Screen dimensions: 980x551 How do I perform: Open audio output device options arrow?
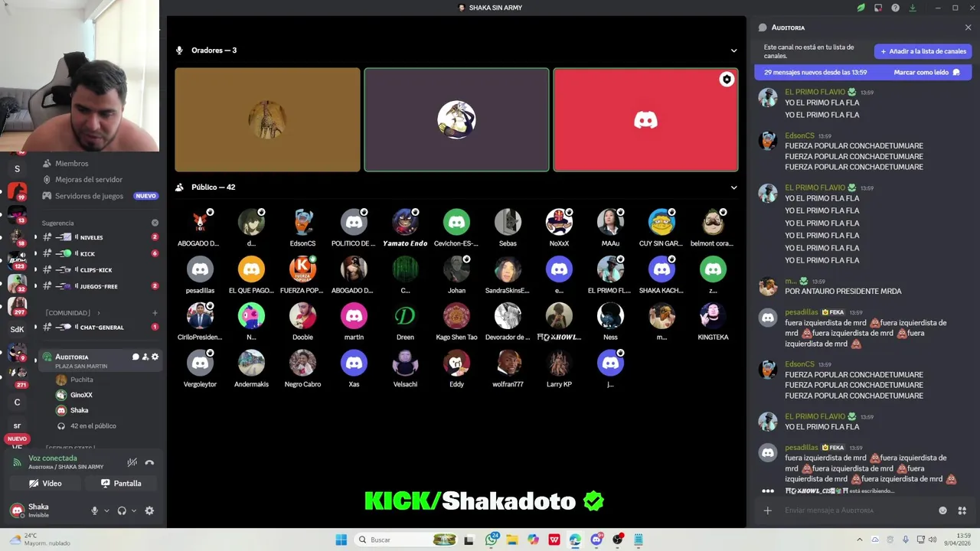133,510
